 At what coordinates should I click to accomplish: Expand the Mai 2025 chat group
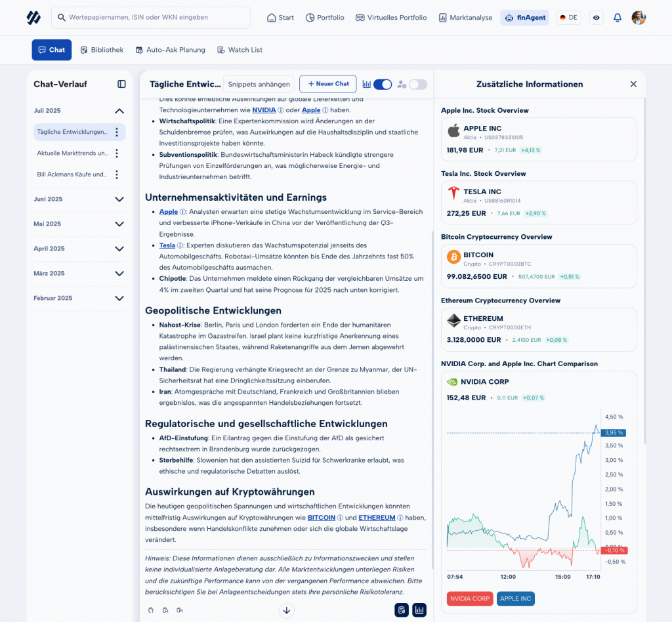click(119, 224)
